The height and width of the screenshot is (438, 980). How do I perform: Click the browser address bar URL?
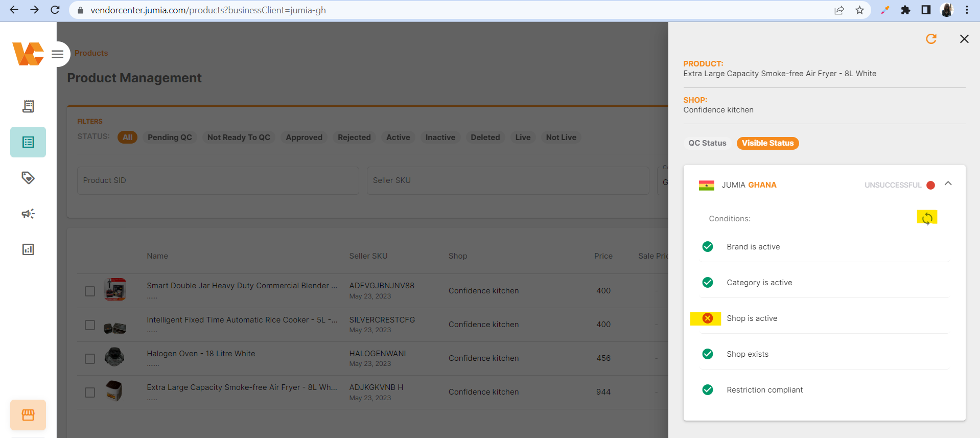click(x=208, y=10)
